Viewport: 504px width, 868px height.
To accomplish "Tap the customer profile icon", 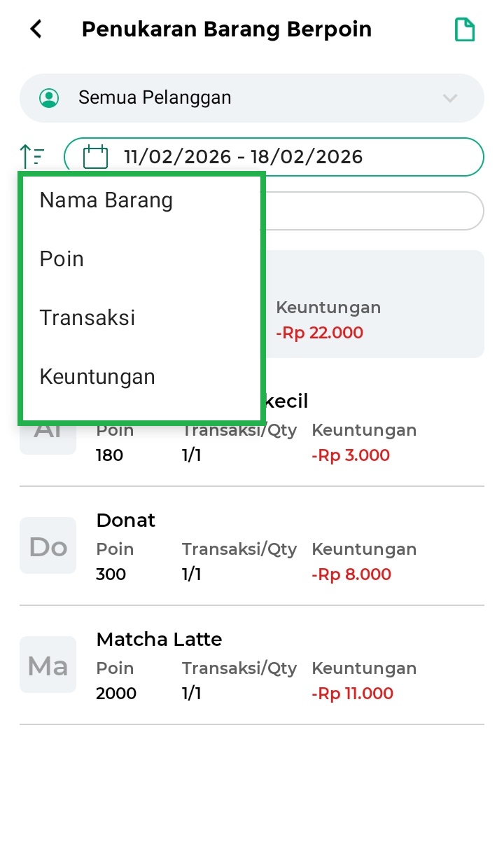I will coord(50,98).
